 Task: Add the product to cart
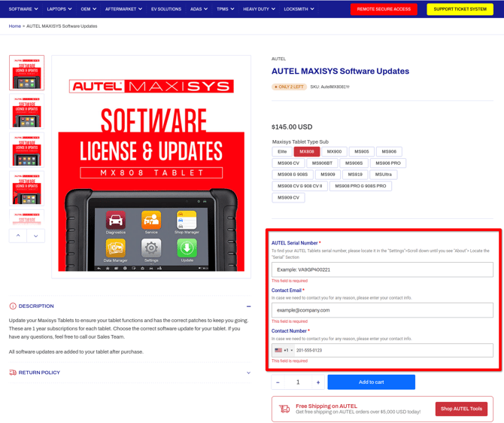[371, 382]
